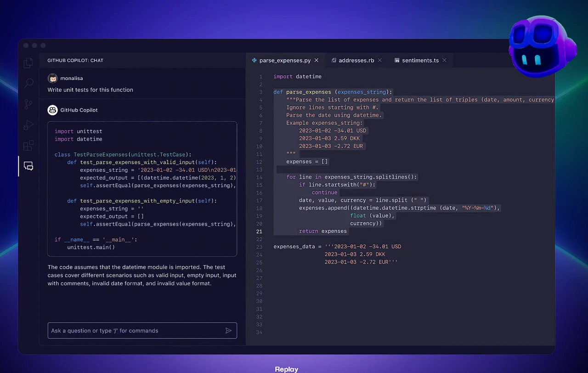Click 'class TestParseExpenses' line in chat code

coord(123,154)
